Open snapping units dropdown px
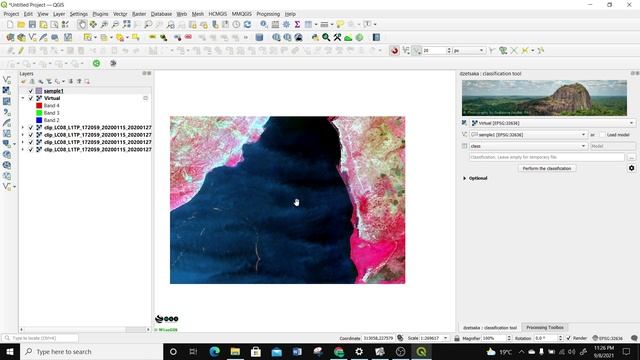 pos(468,51)
